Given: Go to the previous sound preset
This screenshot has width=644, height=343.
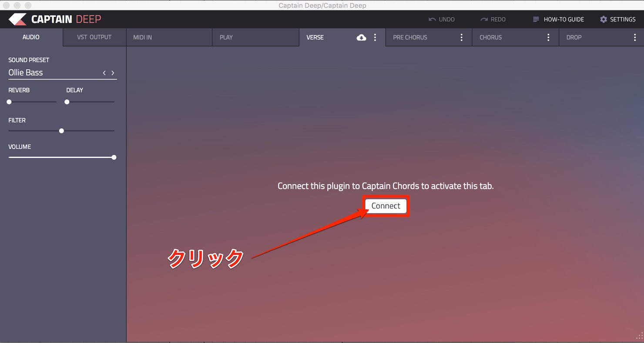Looking at the screenshot, I should [104, 73].
